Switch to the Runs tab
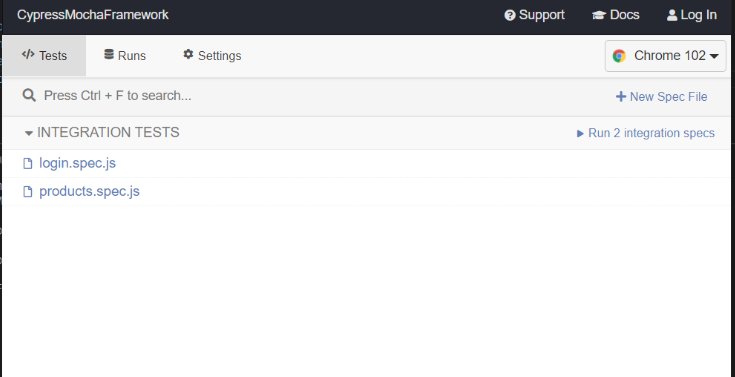Screen dimensions: 735x377 [x=125, y=55]
